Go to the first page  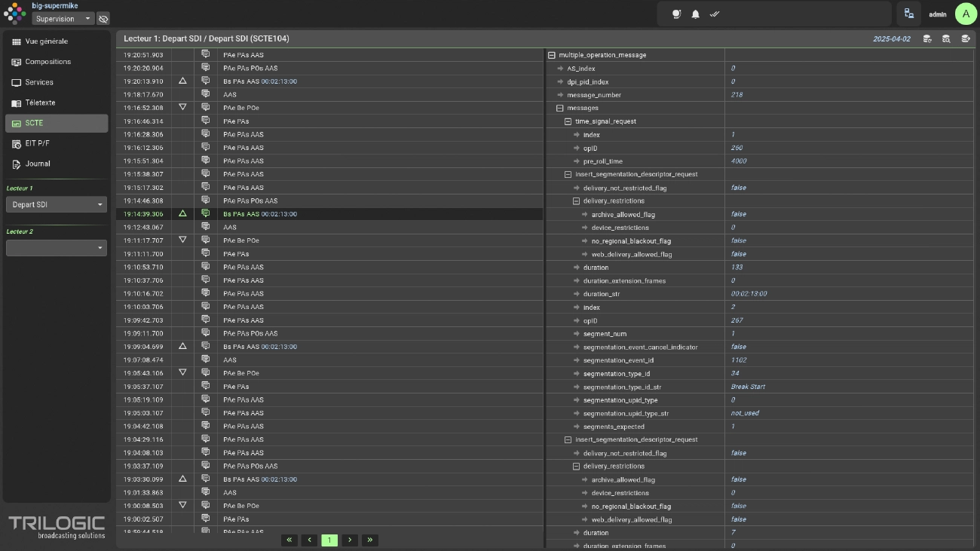pos(289,540)
